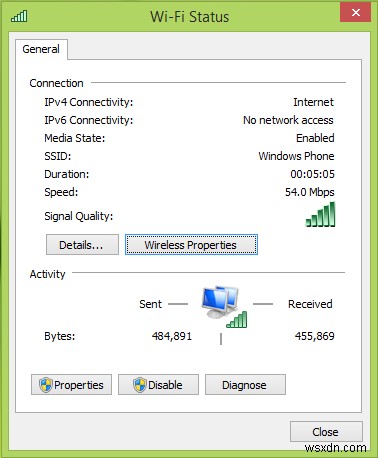Click the 'Sent' activity label
Image resolution: width=378 pixels, height=458 pixels.
[x=150, y=304]
